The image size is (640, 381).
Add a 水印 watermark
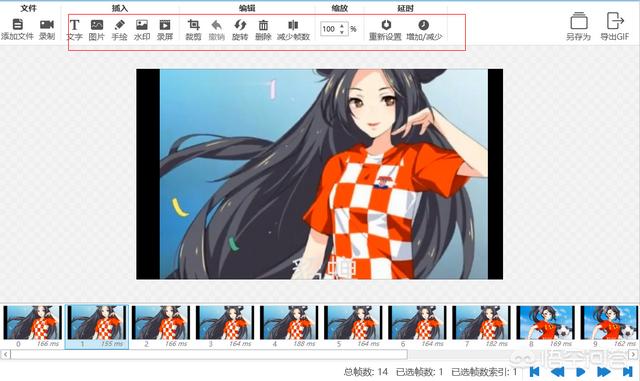pyautogui.click(x=142, y=29)
